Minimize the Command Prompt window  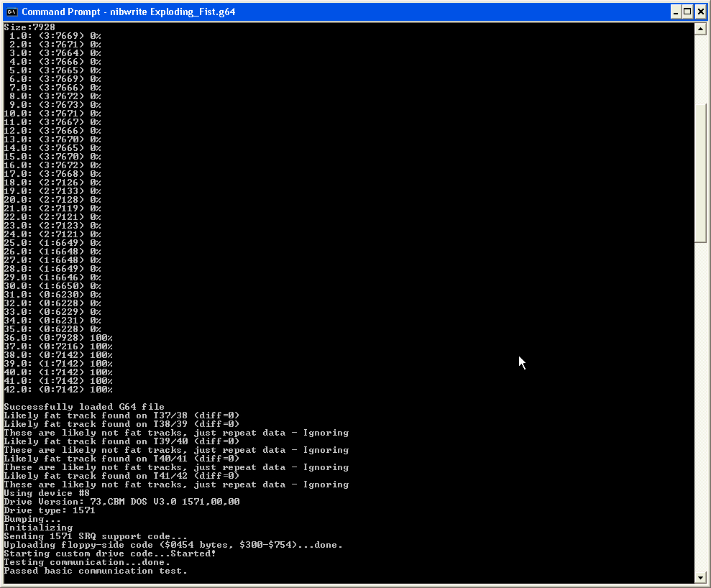coord(676,12)
